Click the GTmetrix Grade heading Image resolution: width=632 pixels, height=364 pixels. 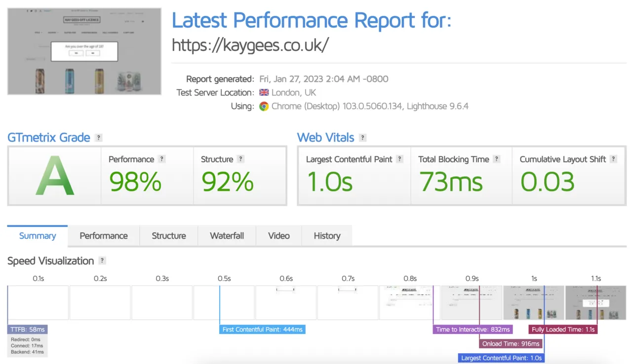[49, 138]
